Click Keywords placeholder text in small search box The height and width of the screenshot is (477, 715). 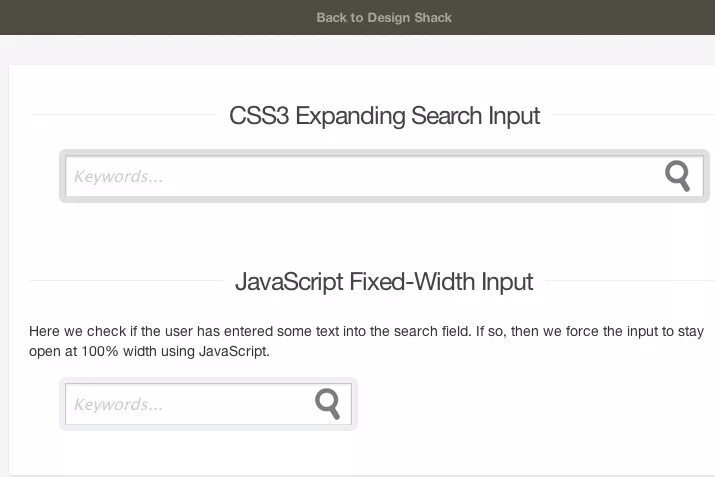tap(118, 405)
